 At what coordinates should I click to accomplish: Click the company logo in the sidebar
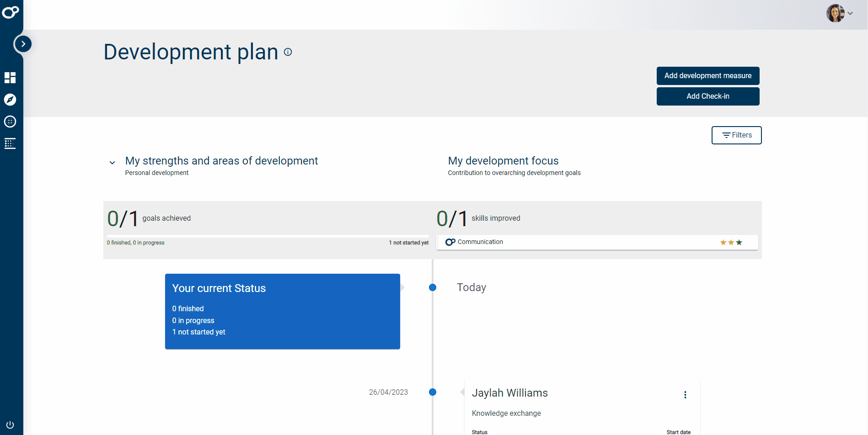pyautogui.click(x=10, y=12)
